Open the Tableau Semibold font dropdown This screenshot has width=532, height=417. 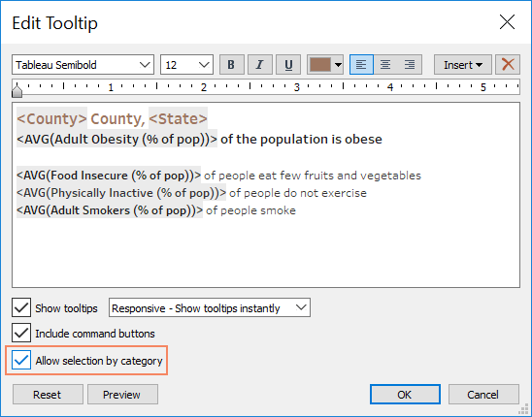coord(83,64)
